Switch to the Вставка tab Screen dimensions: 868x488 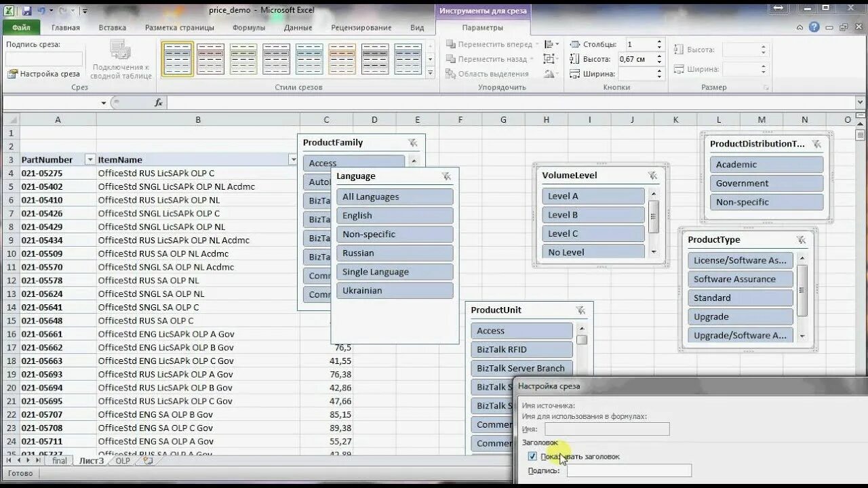(112, 28)
